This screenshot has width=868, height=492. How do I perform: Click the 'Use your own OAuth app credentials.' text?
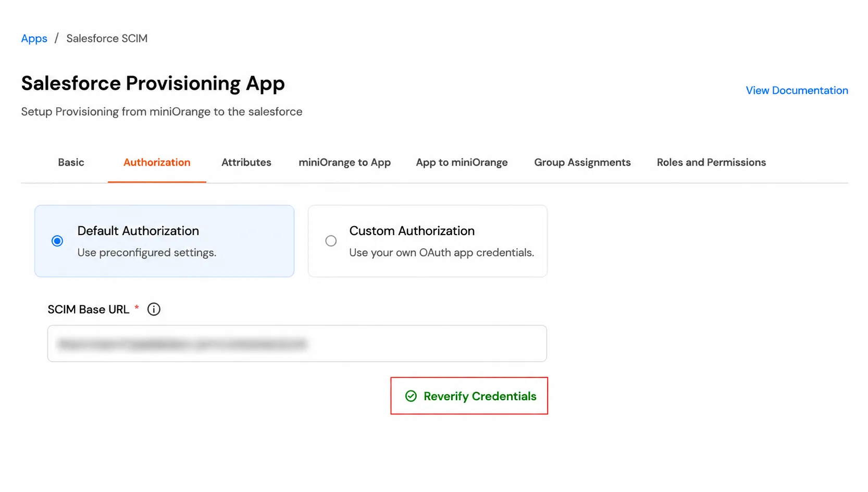click(442, 253)
